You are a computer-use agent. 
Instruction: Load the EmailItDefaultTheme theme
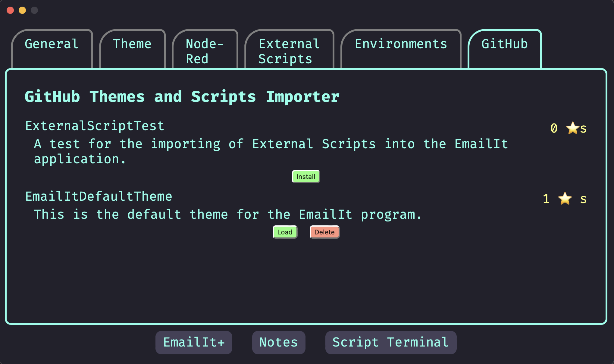click(x=285, y=232)
